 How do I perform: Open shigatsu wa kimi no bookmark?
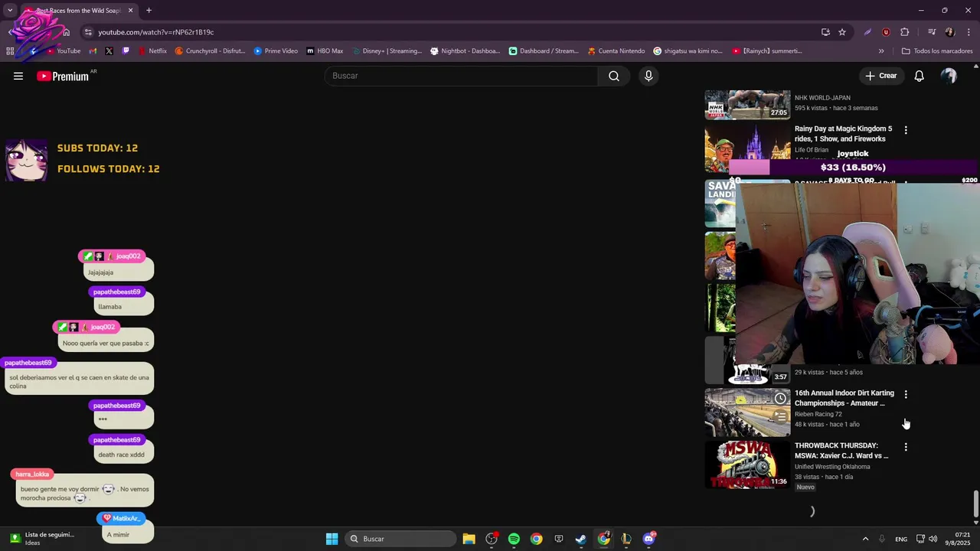pyautogui.click(x=688, y=51)
